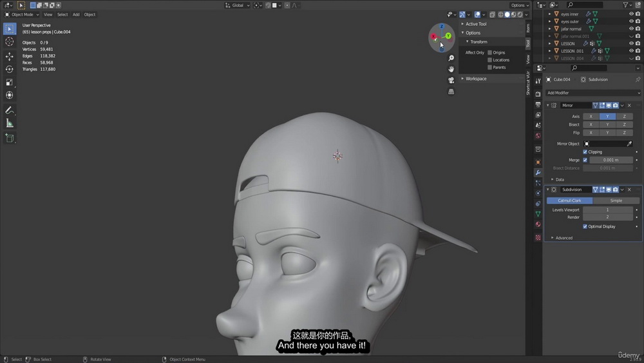Open the Material properties tab icon
644x363 pixels.
tap(538, 224)
